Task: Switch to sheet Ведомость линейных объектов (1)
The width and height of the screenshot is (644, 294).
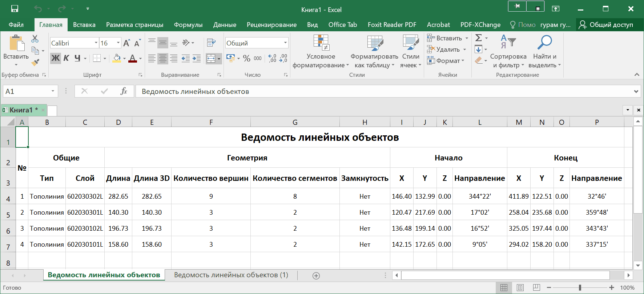Action: coord(231,275)
